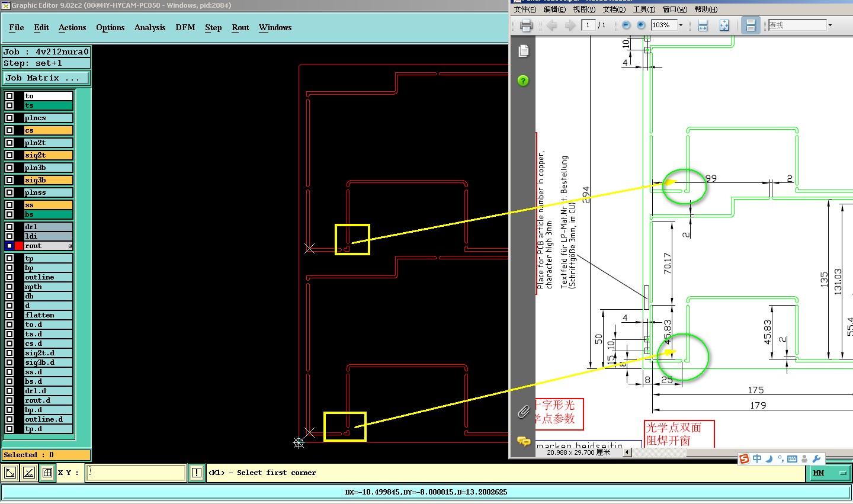
Task: Click the zoom area tool icon beside XY field
Action: pyautogui.click(x=10, y=473)
